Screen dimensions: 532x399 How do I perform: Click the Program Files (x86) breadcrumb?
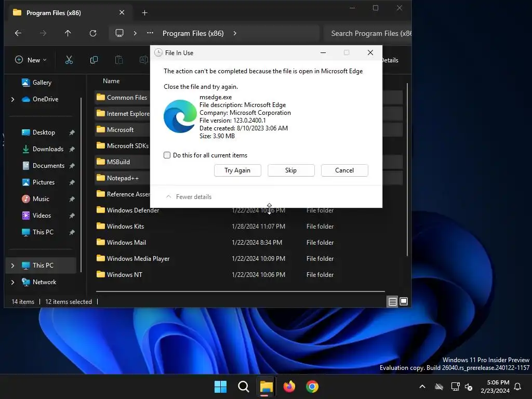(193, 33)
